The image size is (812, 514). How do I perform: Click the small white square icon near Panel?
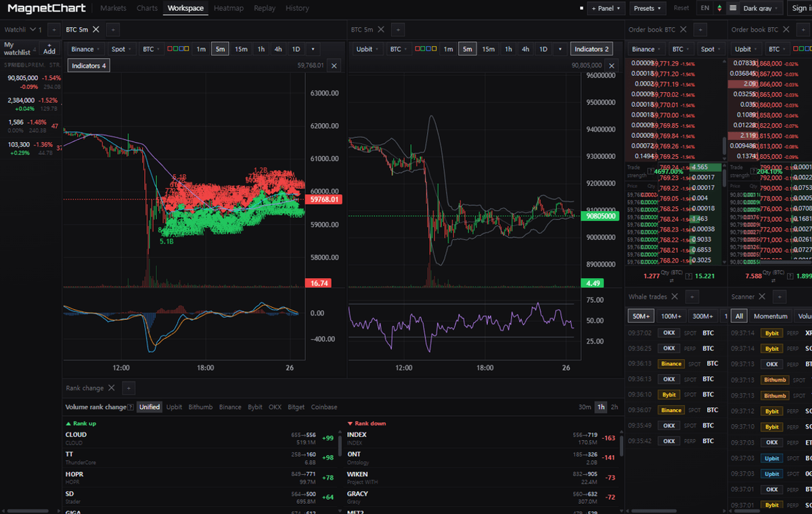[x=581, y=9]
